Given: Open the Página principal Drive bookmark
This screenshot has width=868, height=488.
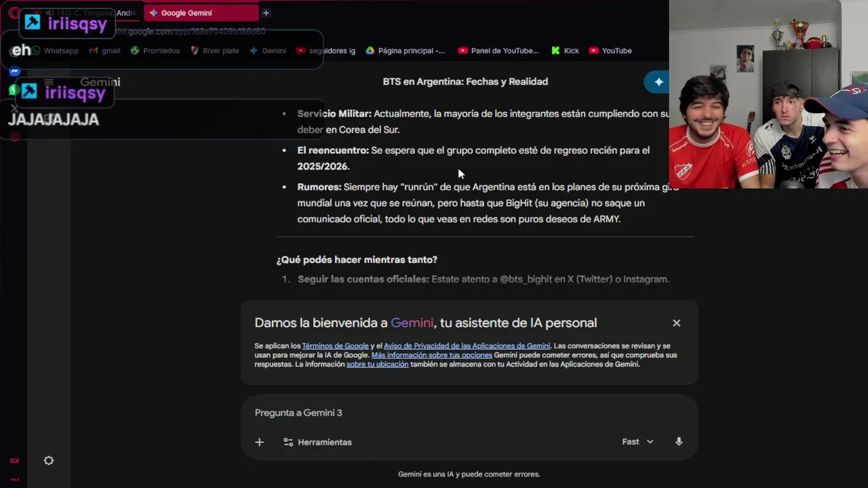Looking at the screenshot, I should pyautogui.click(x=406, y=51).
